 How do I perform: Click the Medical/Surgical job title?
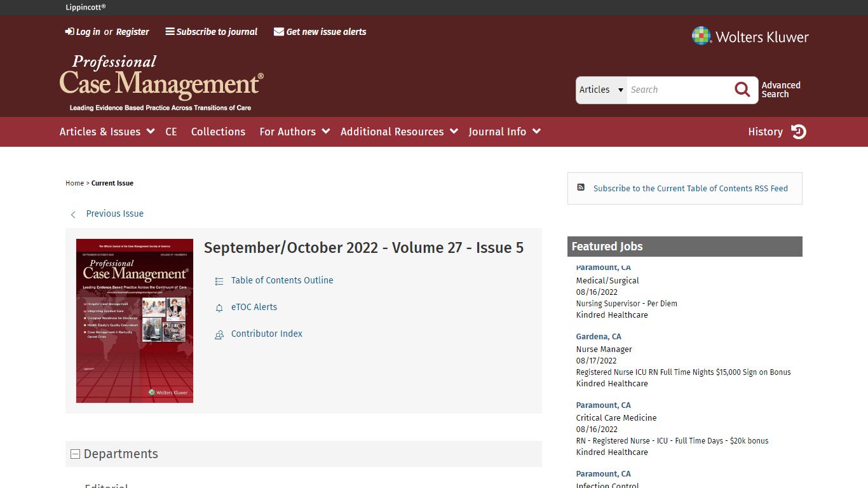pyautogui.click(x=607, y=281)
